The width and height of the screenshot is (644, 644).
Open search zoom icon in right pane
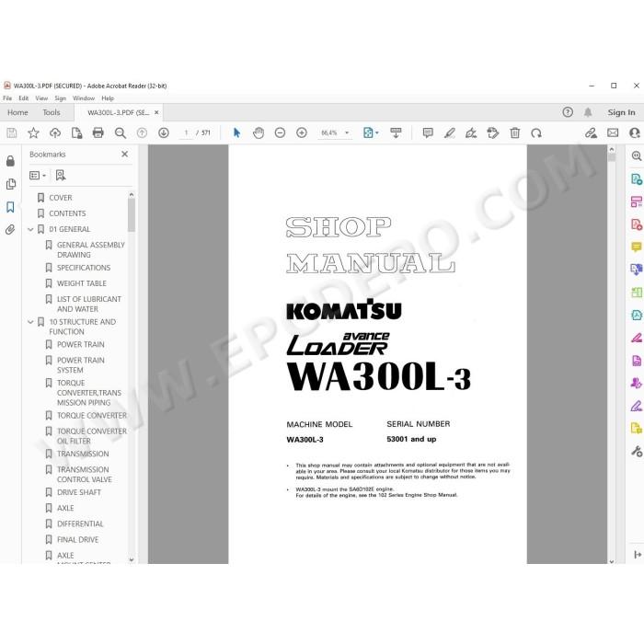tap(637, 156)
